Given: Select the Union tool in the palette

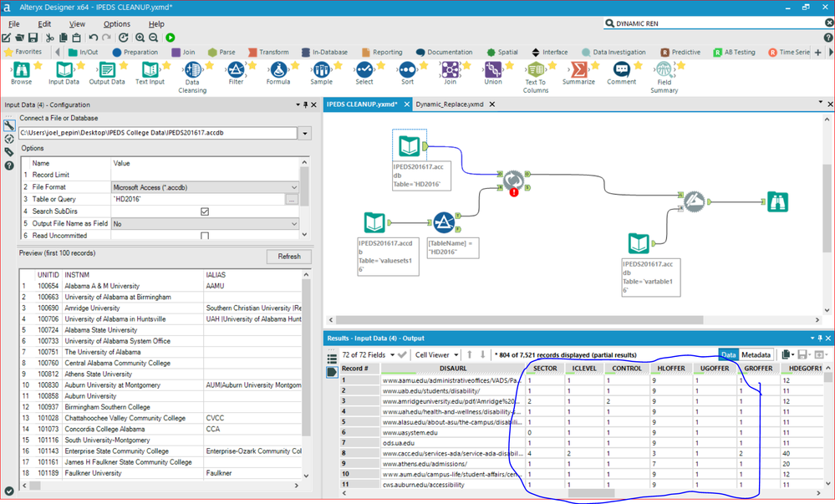Looking at the screenshot, I should click(x=493, y=73).
